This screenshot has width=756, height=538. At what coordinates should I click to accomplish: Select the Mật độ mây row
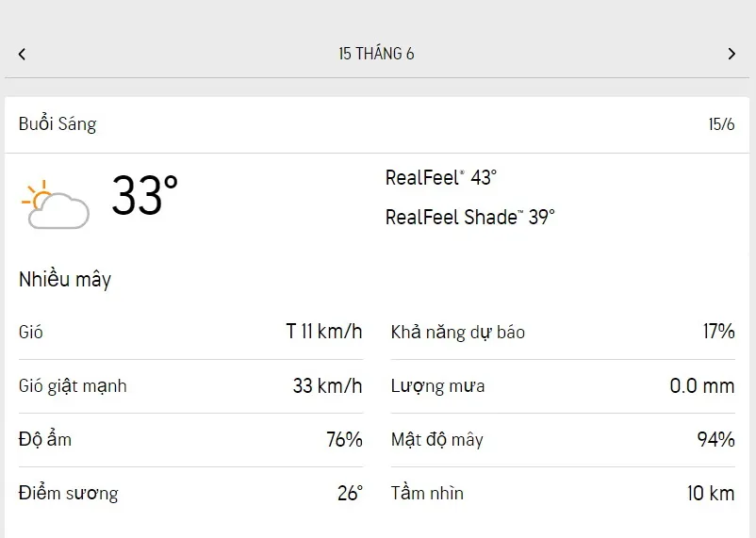pos(563,439)
